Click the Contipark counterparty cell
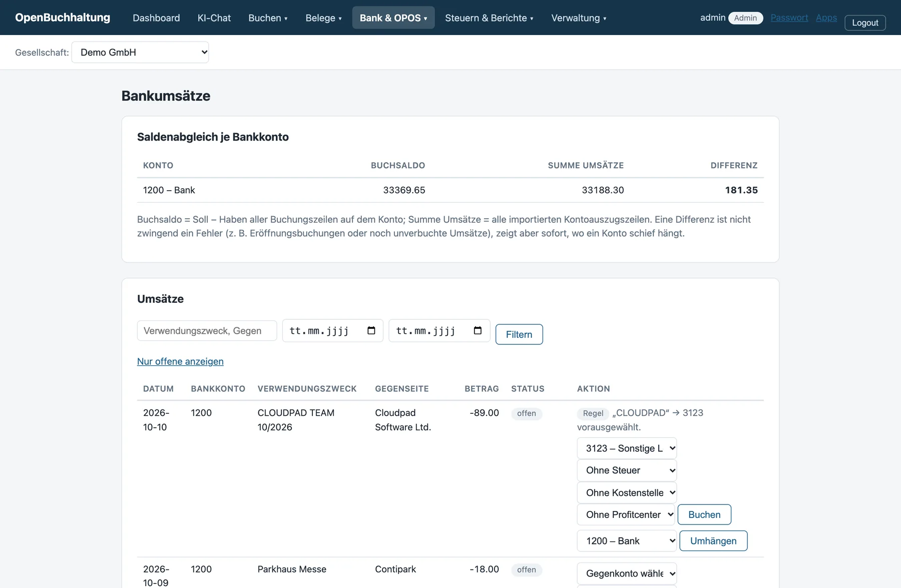The image size is (901, 588). click(x=395, y=569)
